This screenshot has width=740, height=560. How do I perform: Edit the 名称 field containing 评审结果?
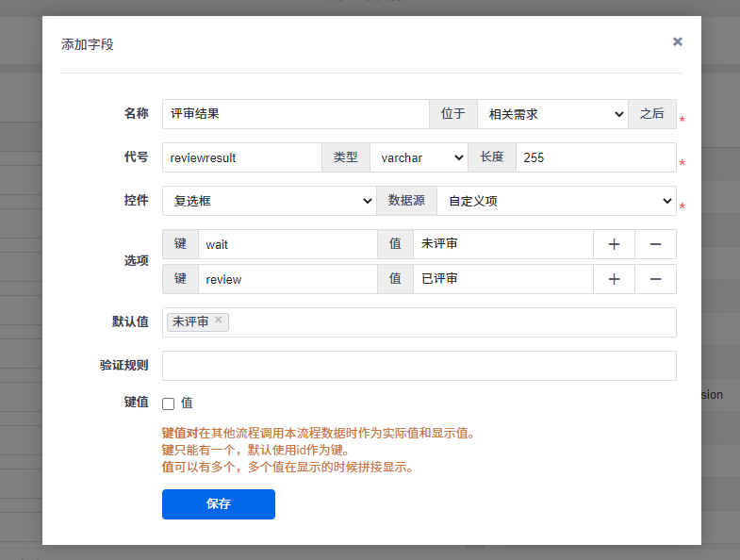pyautogui.click(x=295, y=114)
